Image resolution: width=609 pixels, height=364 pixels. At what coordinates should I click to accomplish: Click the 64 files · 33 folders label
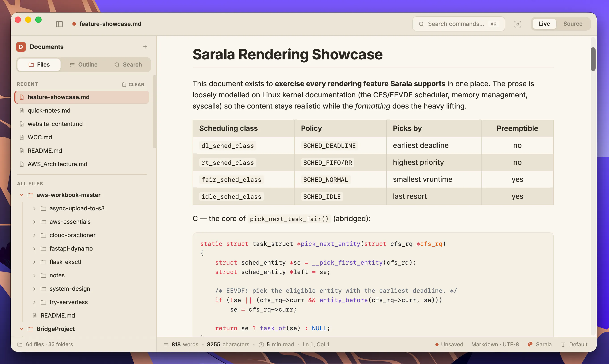click(49, 344)
